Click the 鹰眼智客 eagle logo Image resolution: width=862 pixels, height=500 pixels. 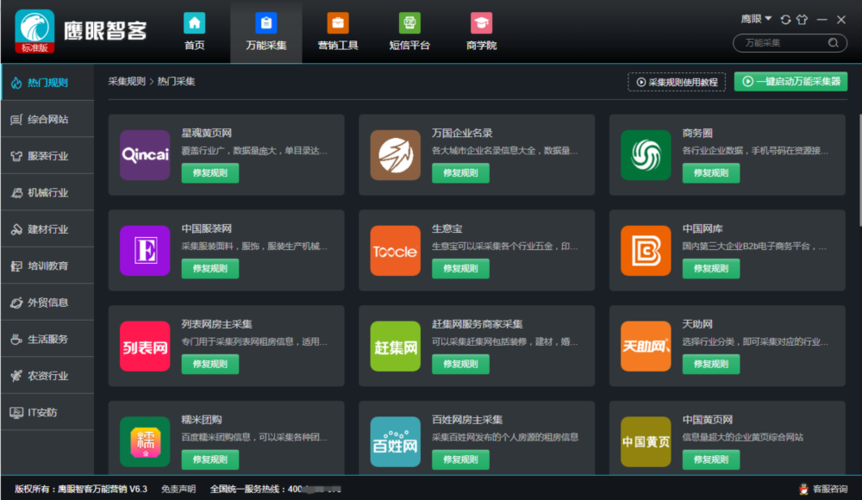tap(35, 31)
